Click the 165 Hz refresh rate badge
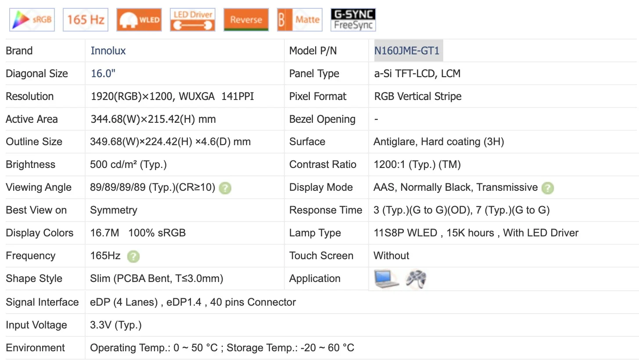The width and height of the screenshot is (639, 364). pos(86,20)
